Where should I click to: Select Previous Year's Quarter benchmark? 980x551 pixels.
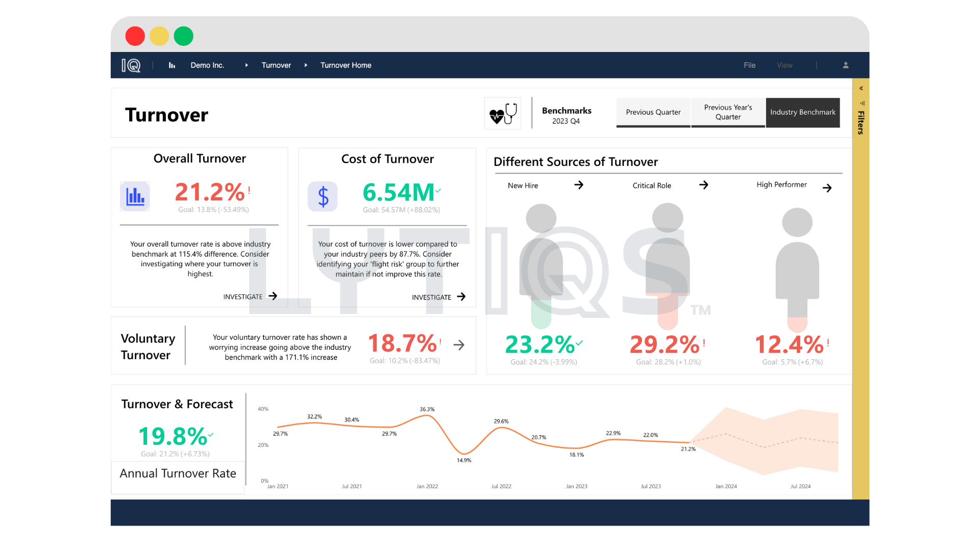pos(728,112)
